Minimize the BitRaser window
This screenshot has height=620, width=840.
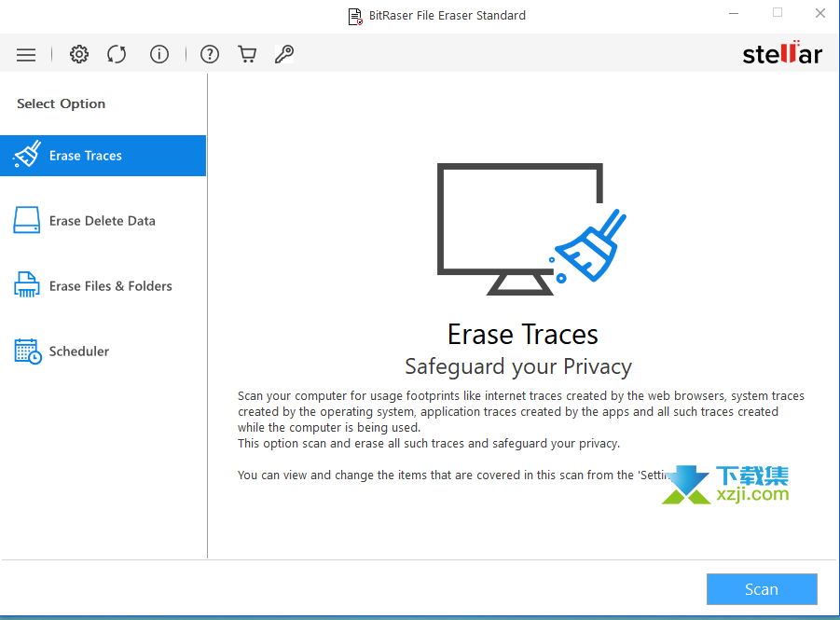[734, 13]
